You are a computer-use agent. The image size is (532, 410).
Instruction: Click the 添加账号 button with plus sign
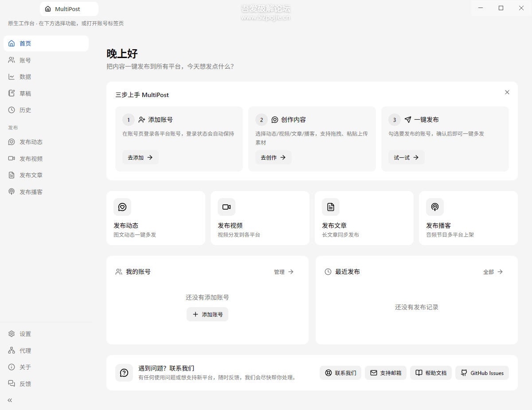coord(207,314)
